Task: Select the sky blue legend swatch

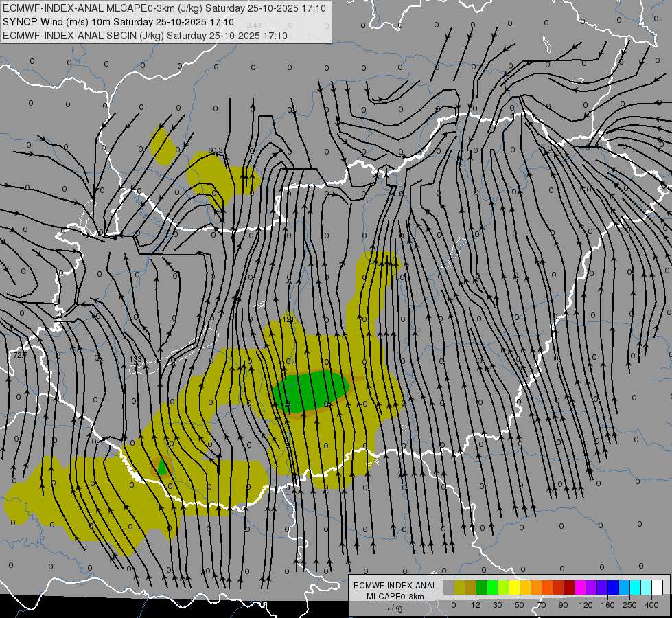Action: [625, 587]
